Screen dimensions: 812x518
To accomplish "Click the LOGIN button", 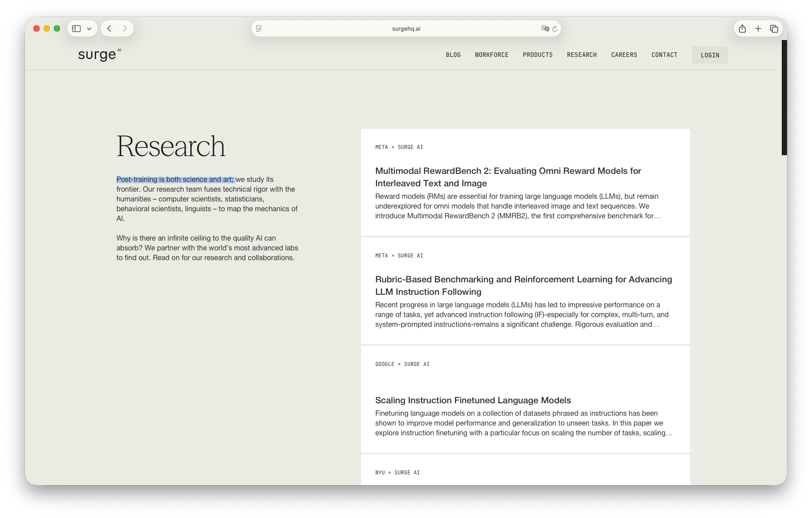I will click(710, 55).
